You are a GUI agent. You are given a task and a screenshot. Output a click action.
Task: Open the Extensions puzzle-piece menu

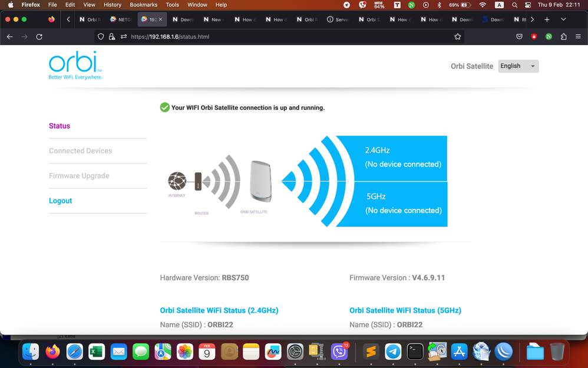coord(564,37)
